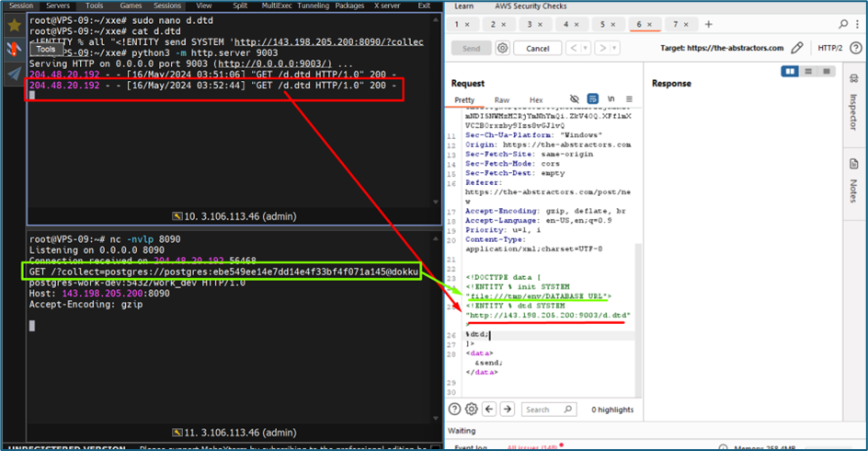Click the Tools sidebar icon in MobaXterm
The height and width of the screenshot is (451, 868).
tap(14, 49)
